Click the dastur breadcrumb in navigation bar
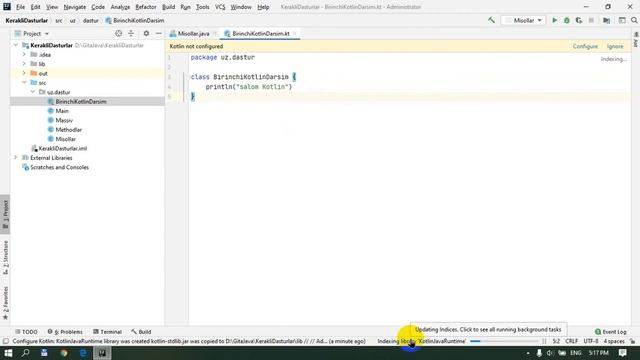 [x=91, y=20]
